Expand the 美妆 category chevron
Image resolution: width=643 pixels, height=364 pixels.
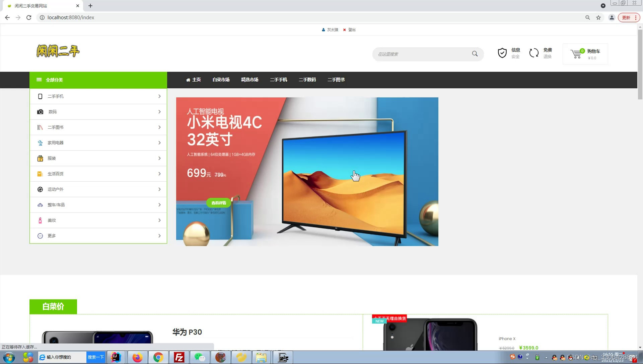coord(159,220)
